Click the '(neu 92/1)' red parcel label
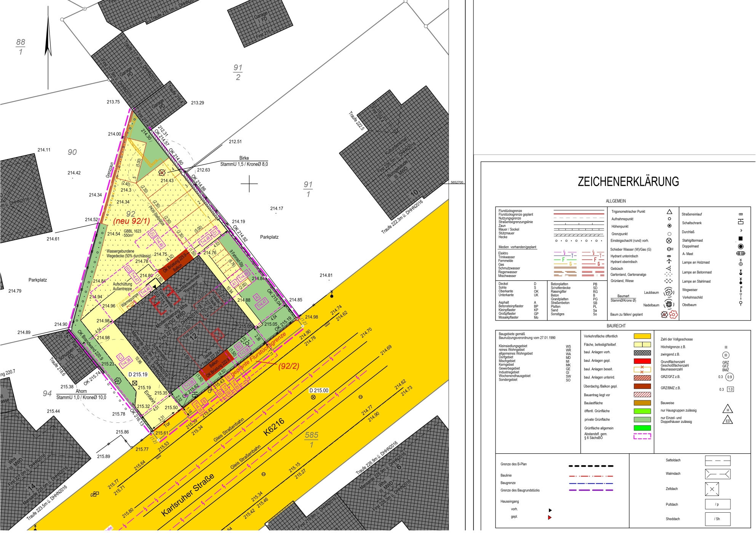The image size is (756, 534). click(131, 221)
